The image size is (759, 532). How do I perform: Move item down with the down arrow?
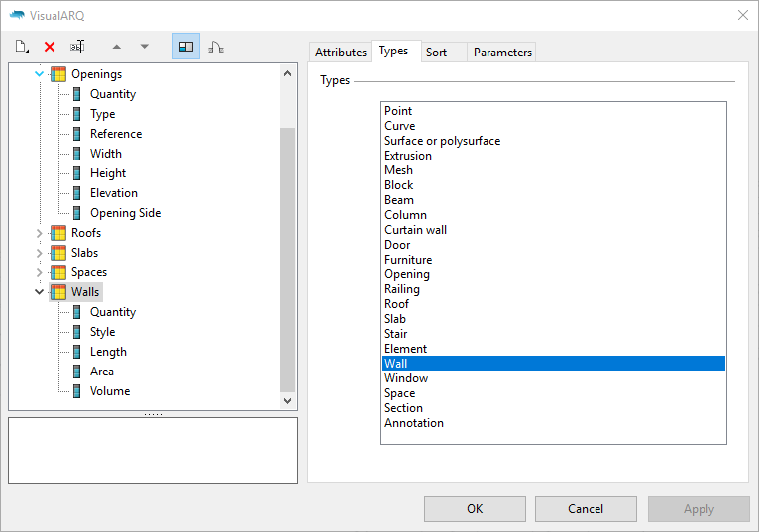145,47
